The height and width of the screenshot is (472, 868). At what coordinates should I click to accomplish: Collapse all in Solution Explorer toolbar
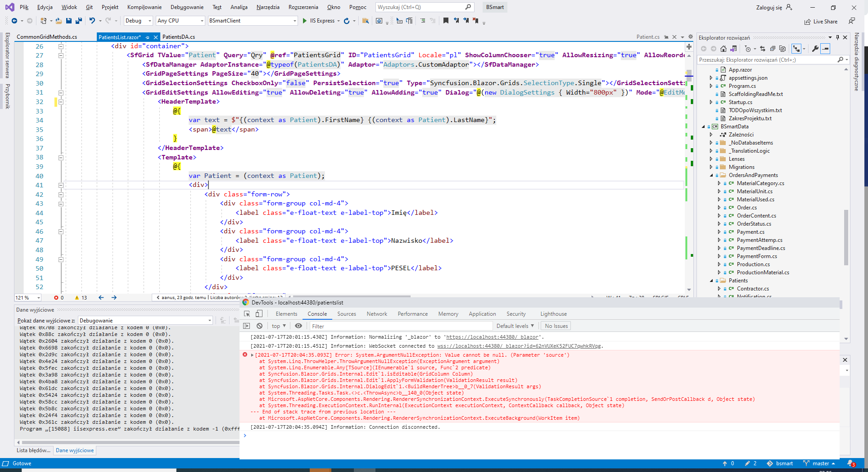pos(773,49)
